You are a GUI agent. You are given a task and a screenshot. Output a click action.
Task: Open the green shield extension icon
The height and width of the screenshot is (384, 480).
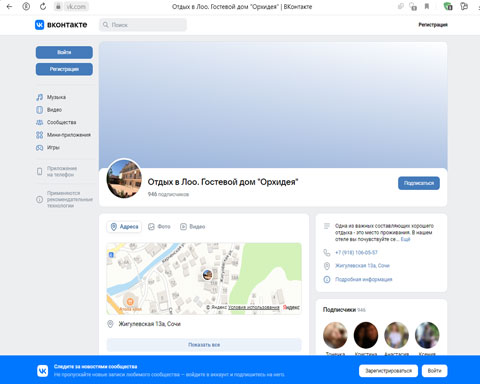(x=448, y=6)
